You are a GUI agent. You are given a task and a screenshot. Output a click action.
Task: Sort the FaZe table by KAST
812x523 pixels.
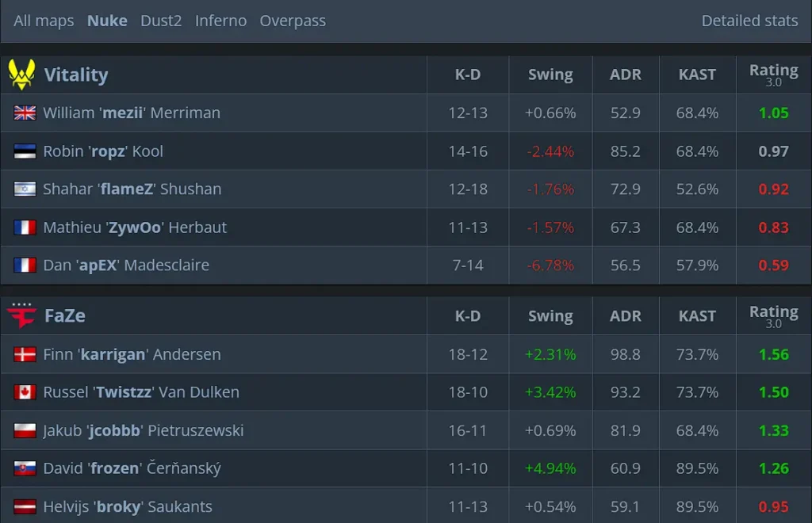point(697,316)
